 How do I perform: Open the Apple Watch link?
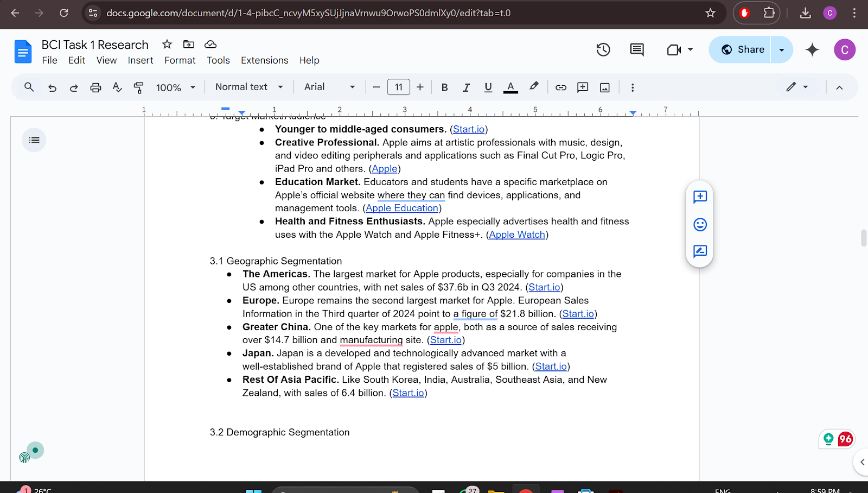click(517, 235)
